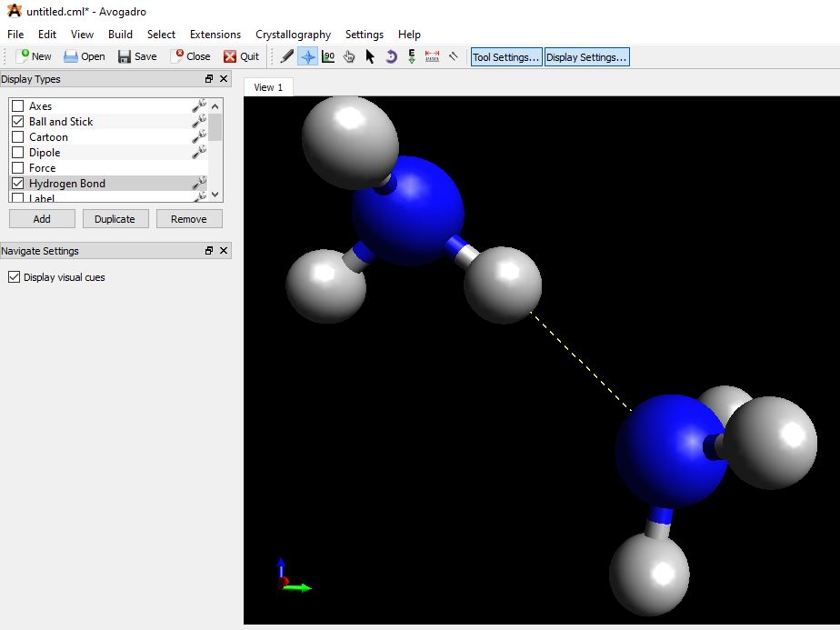Enable the Axes display type

click(x=17, y=106)
